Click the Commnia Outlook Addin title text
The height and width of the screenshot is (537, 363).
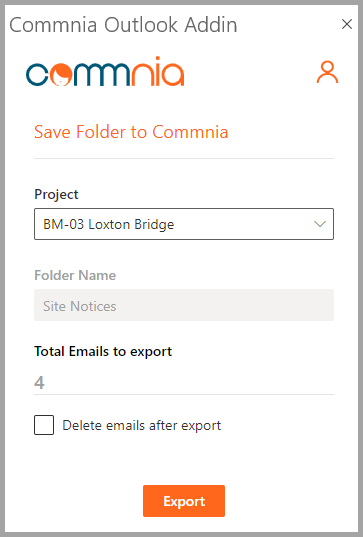[x=123, y=25]
